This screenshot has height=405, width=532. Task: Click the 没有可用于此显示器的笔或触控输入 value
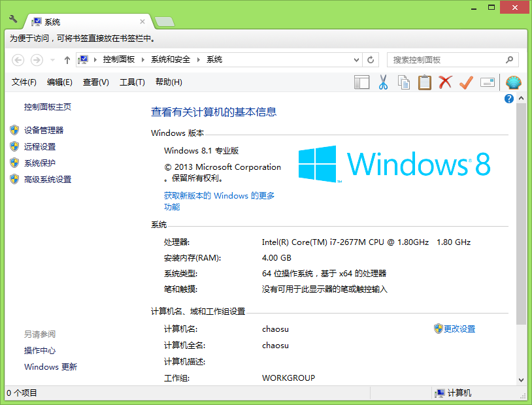point(324,289)
